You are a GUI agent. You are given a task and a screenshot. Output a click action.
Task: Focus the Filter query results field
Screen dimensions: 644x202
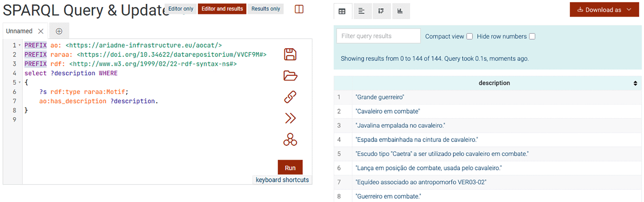point(378,36)
